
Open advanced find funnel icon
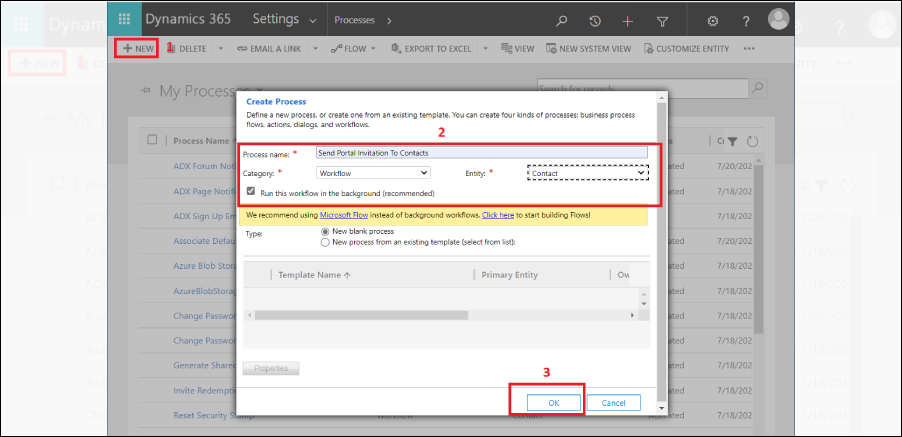[662, 20]
